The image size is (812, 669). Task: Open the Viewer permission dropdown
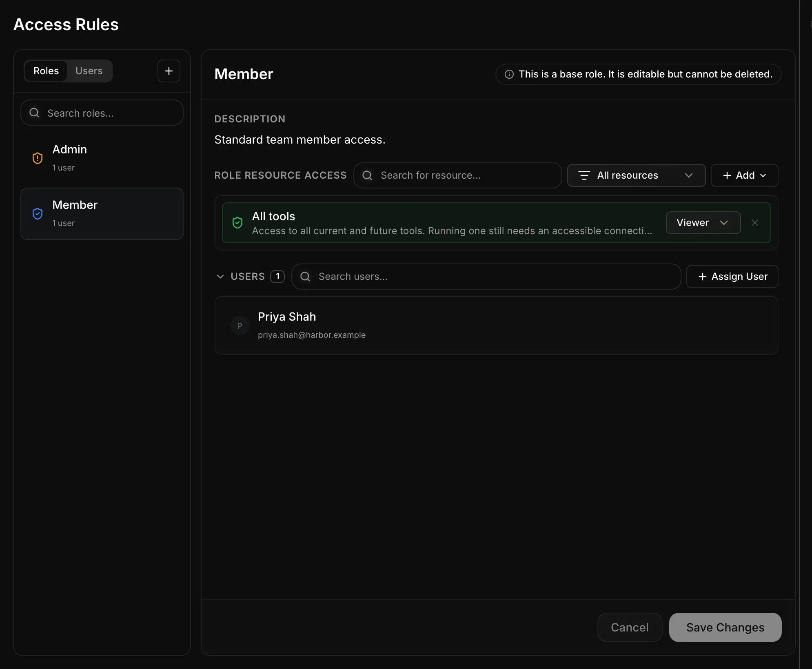coord(703,223)
